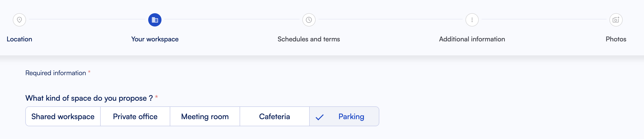644x139 pixels.
Task: Open the Photos step label
Action: [616, 39]
